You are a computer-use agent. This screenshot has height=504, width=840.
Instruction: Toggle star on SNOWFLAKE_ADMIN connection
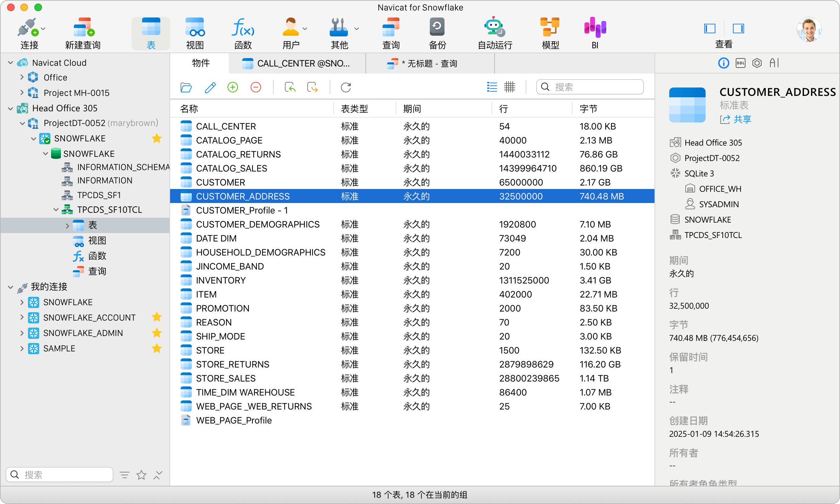pyautogui.click(x=157, y=333)
